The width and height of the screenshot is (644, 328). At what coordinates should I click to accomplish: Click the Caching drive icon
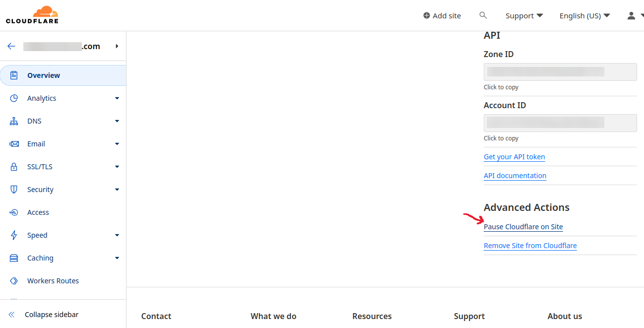point(14,258)
